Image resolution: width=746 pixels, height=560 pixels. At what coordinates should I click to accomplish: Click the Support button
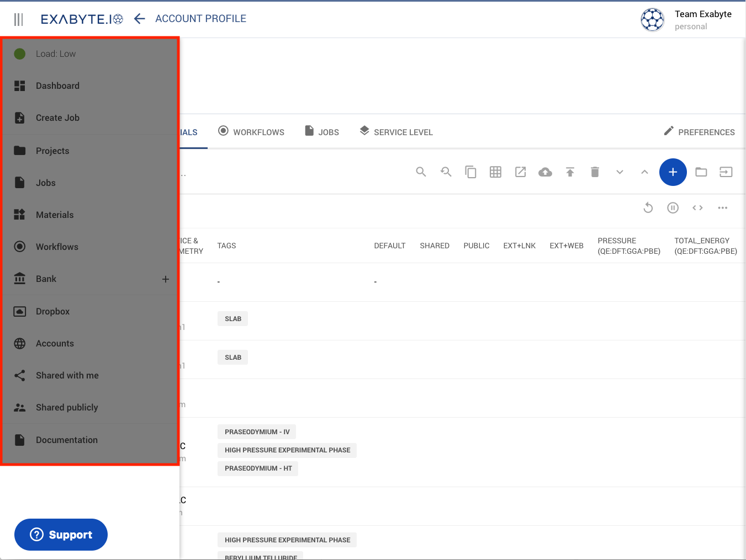pos(61,535)
